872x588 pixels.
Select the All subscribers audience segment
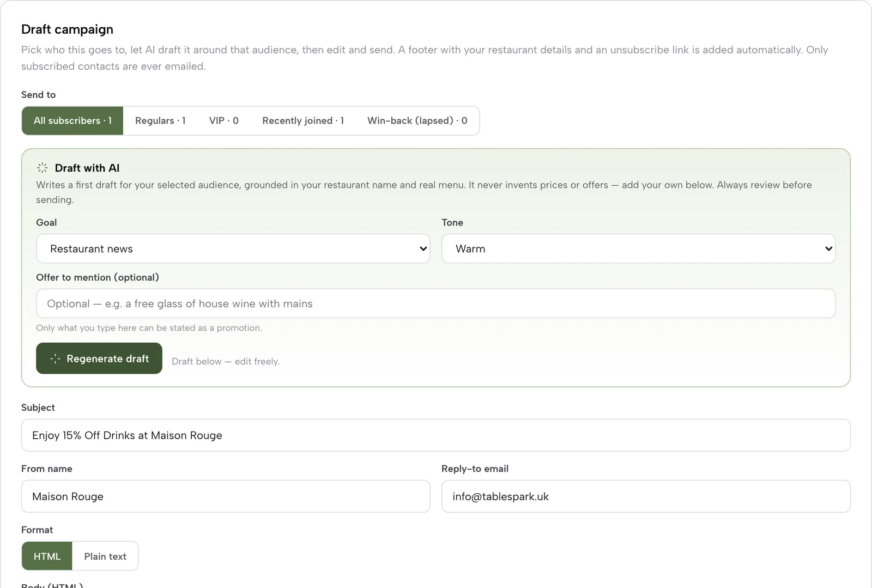pyautogui.click(x=72, y=120)
